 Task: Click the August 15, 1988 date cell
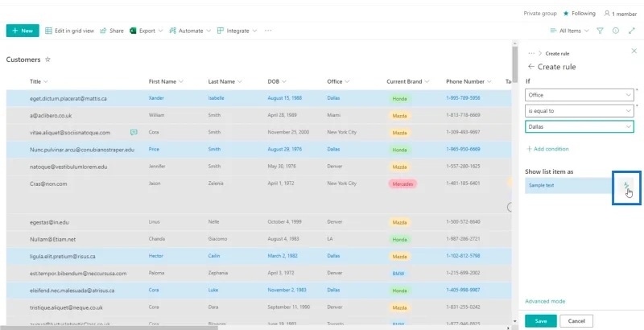285,98
